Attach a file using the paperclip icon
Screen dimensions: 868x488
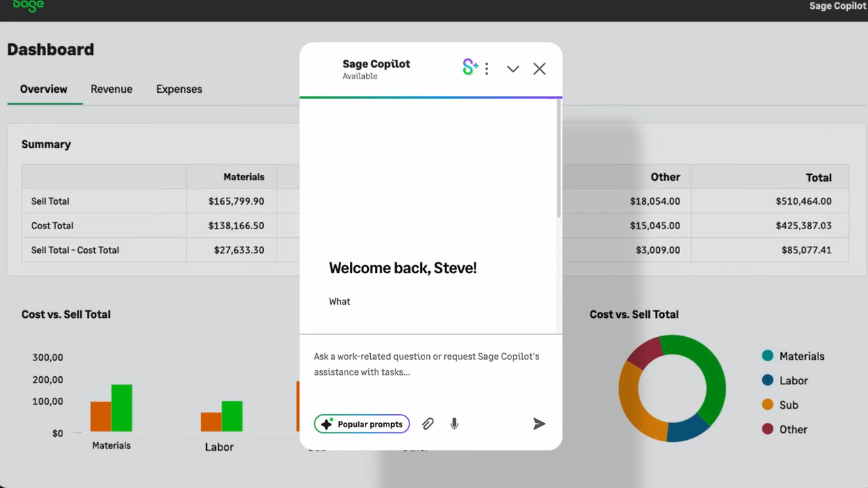click(427, 424)
